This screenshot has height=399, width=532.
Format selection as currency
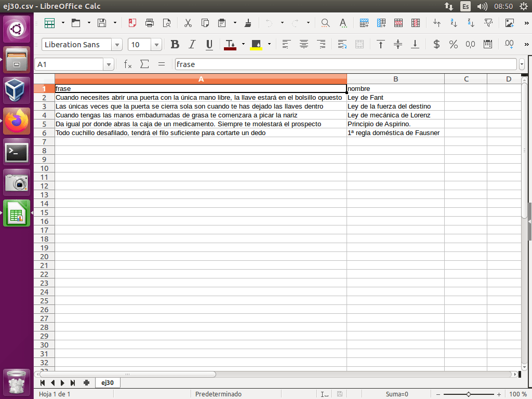click(436, 45)
